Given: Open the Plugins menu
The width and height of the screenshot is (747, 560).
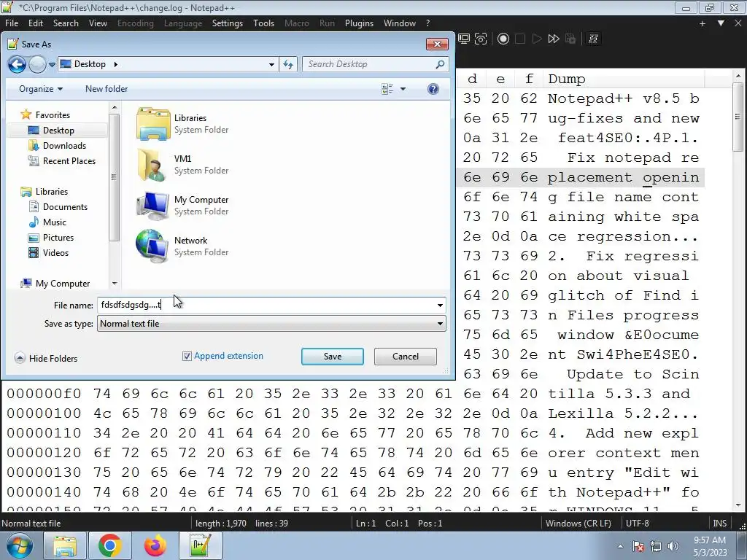Looking at the screenshot, I should [x=359, y=23].
